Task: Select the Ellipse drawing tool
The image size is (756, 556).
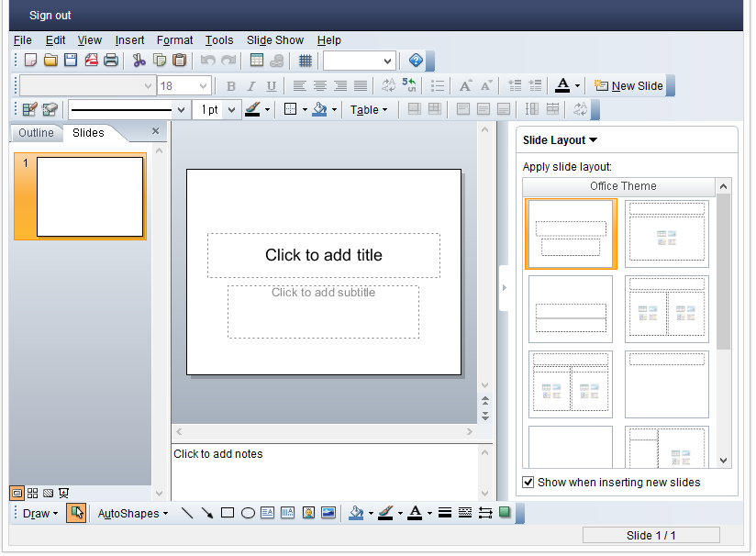Action: click(x=248, y=514)
